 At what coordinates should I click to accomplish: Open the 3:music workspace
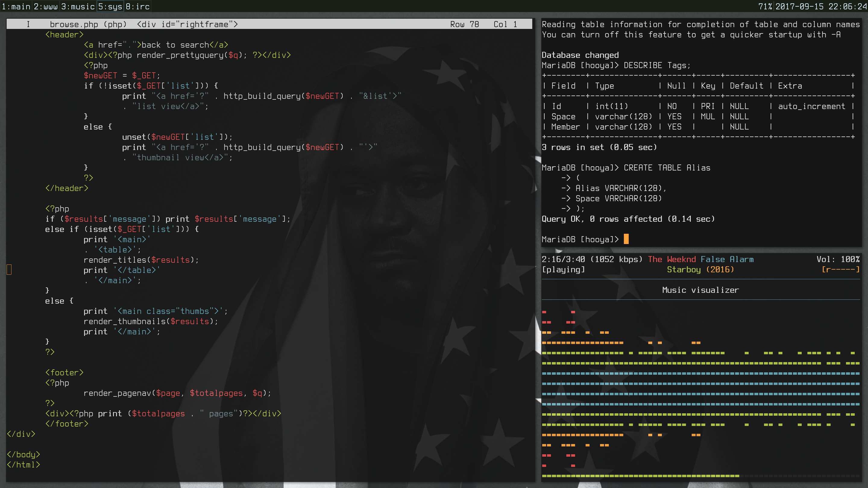[78, 6]
